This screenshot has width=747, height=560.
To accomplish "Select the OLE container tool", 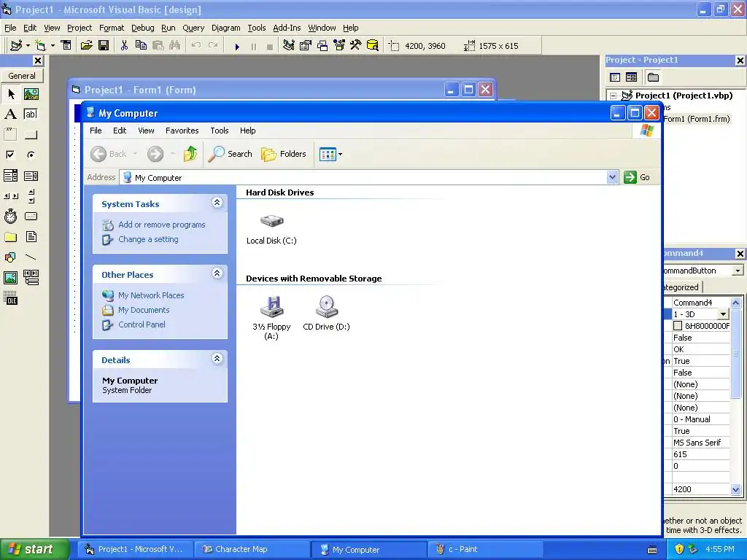I will (x=10, y=298).
